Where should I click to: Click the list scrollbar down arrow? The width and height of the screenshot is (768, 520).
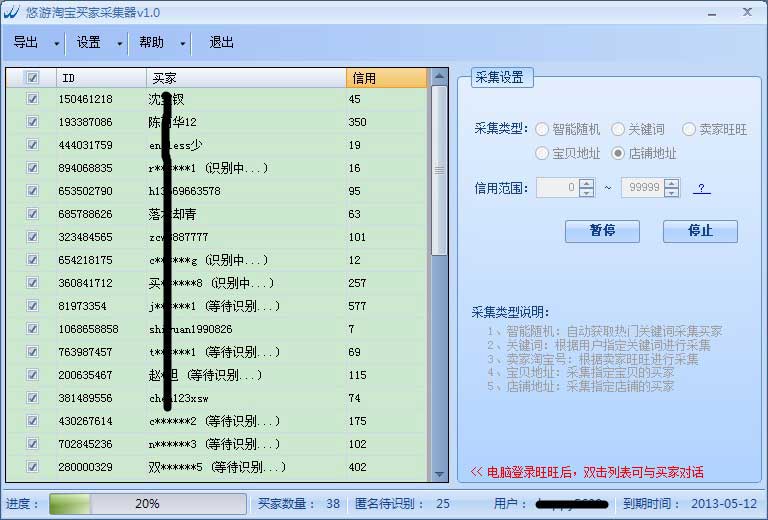pos(439,474)
